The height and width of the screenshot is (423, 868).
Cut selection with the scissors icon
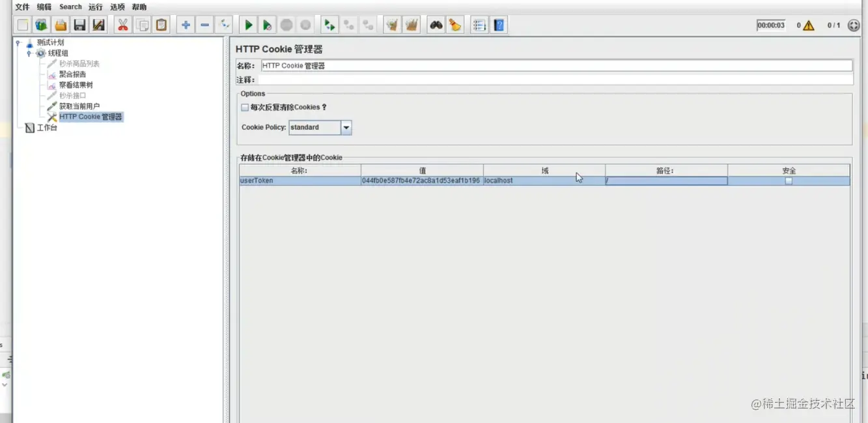click(x=122, y=25)
